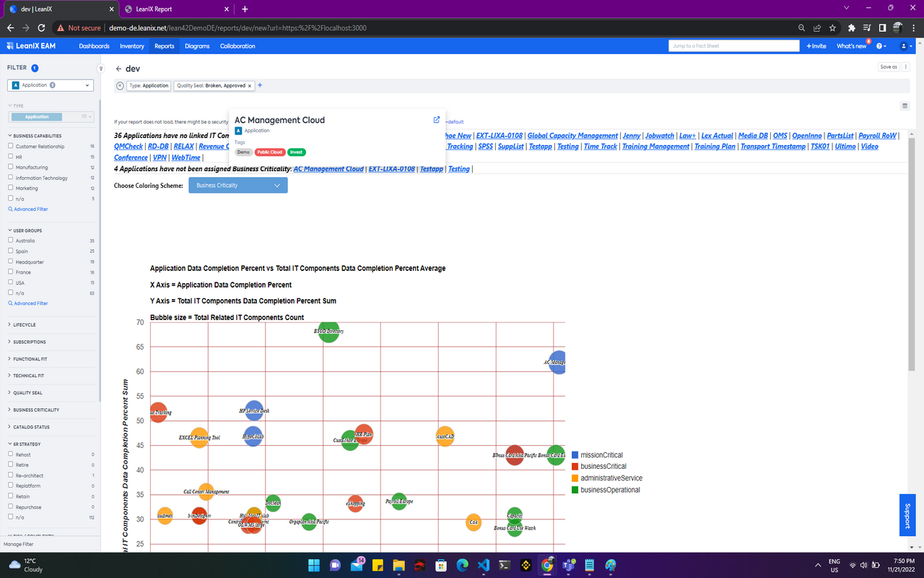
Task: Open the Payroll RoW application link
Action: point(877,136)
